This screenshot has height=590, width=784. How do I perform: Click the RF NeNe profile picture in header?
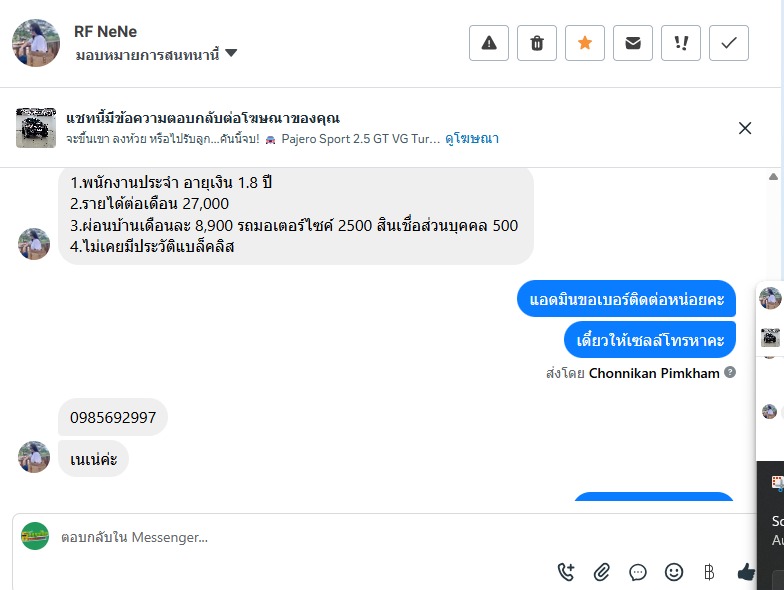(x=36, y=43)
